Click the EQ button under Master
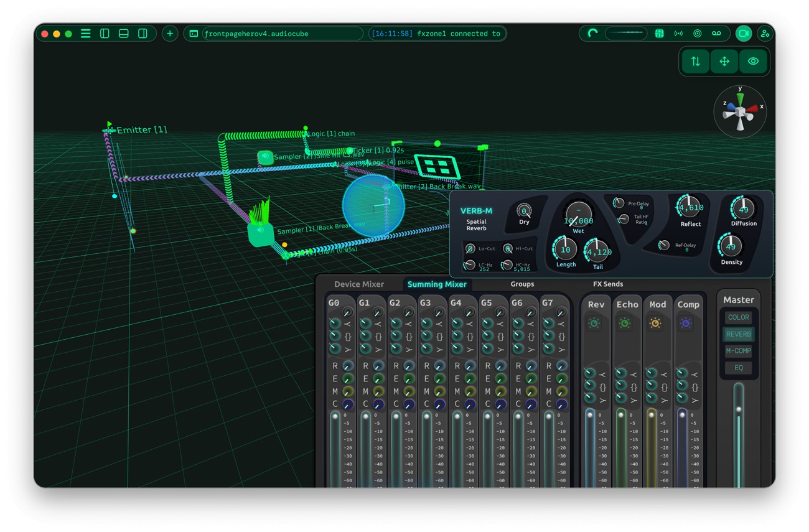 click(738, 368)
